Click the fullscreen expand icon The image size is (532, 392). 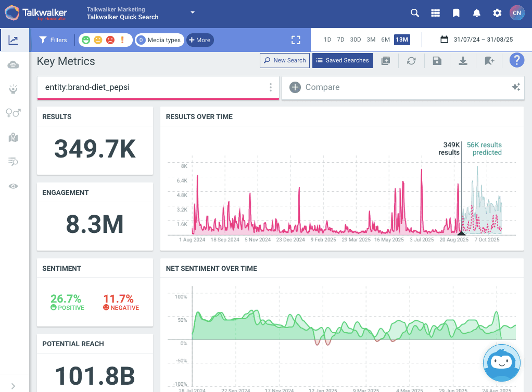296,40
